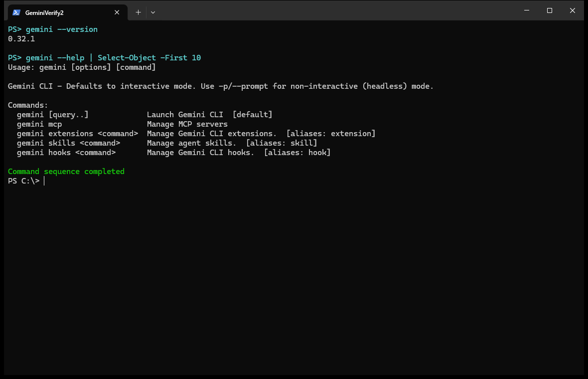The height and width of the screenshot is (379, 588).
Task: Maximize the terminal window
Action: click(549, 10)
